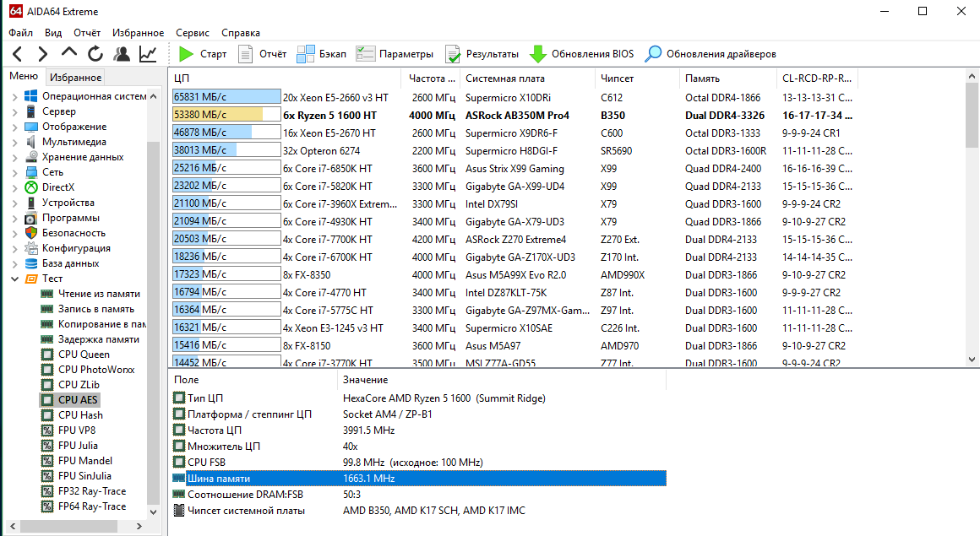Image resolution: width=980 pixels, height=536 pixels.
Task: Click the Бэкап toolbar button
Action: click(x=321, y=54)
